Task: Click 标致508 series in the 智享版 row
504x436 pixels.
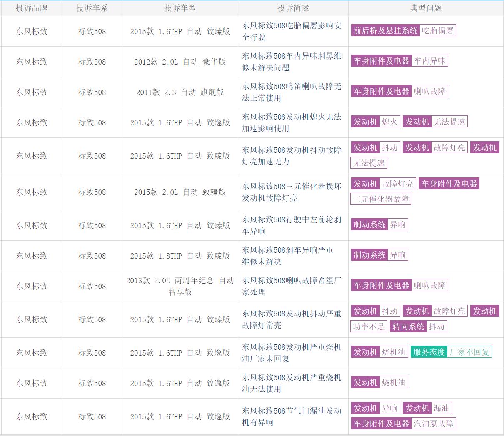Action: 92,286
